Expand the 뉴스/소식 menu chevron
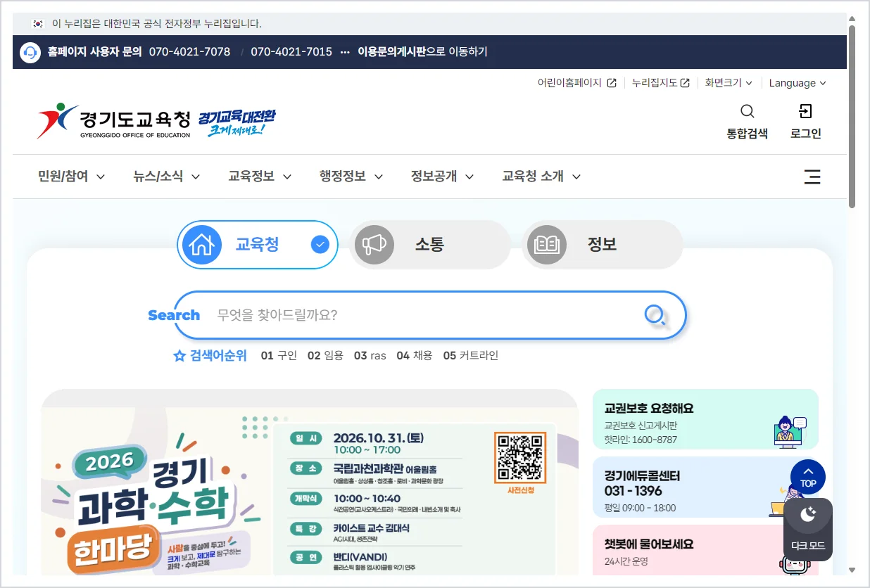870x588 pixels. (196, 177)
